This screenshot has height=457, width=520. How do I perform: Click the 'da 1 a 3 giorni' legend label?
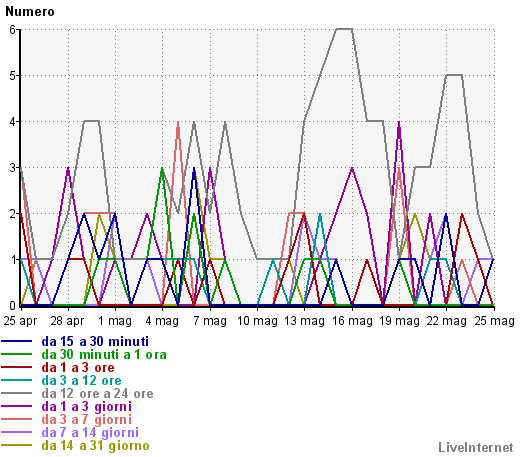87,406
